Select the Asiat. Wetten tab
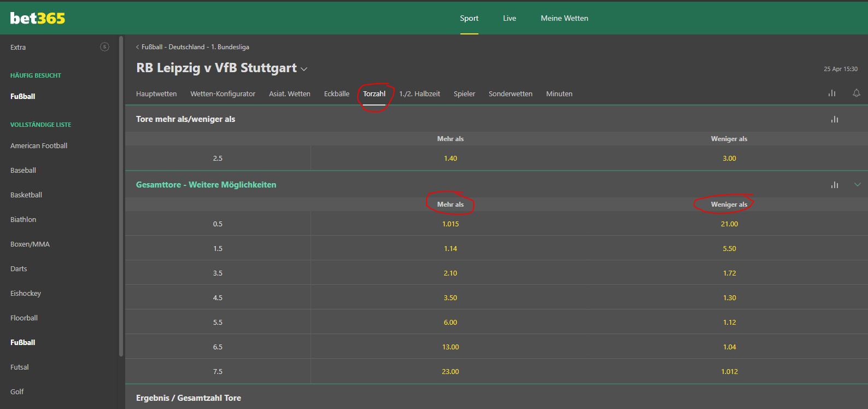This screenshot has width=868, height=409. (x=290, y=94)
